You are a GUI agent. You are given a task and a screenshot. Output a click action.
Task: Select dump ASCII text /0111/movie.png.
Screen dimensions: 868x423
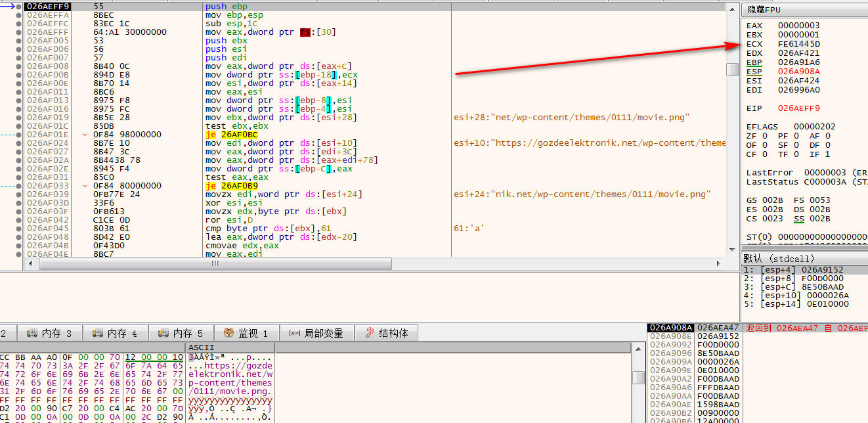[x=230, y=391]
